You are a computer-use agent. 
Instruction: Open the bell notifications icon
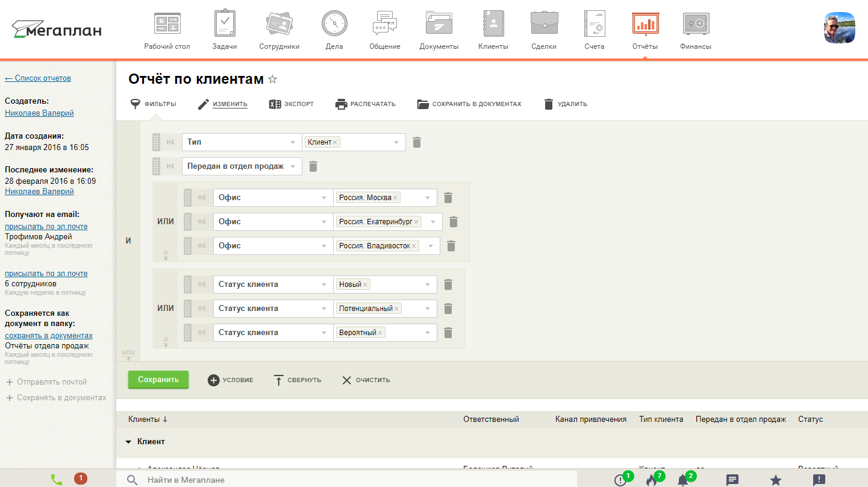[x=682, y=480]
